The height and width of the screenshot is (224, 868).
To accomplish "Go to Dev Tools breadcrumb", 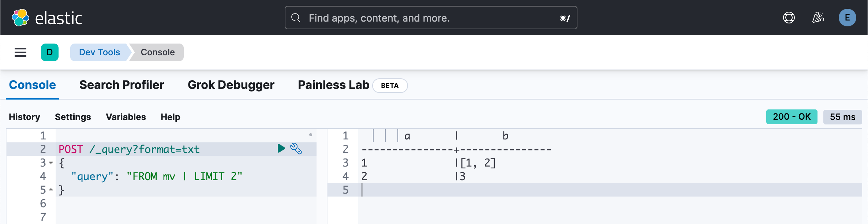I will 100,52.
